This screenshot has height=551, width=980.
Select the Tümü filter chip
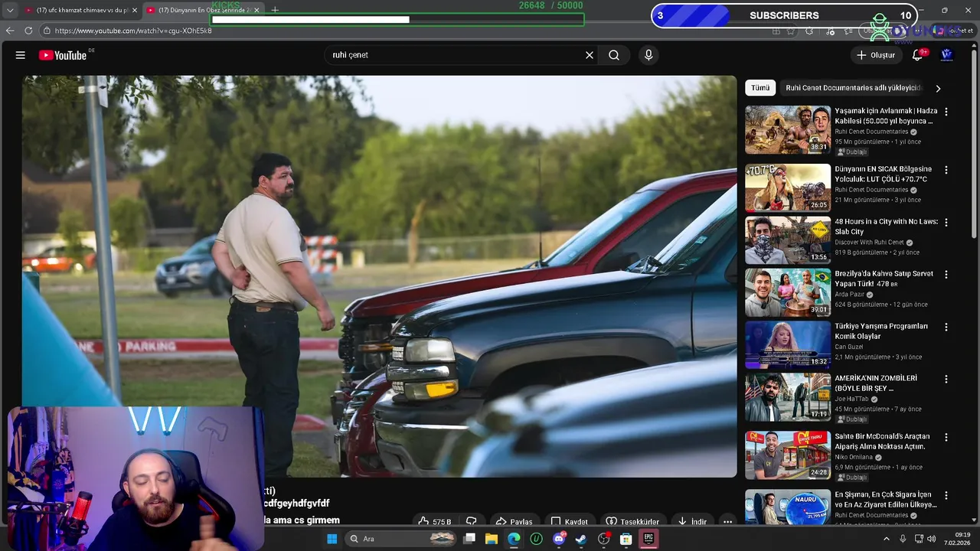tap(760, 88)
